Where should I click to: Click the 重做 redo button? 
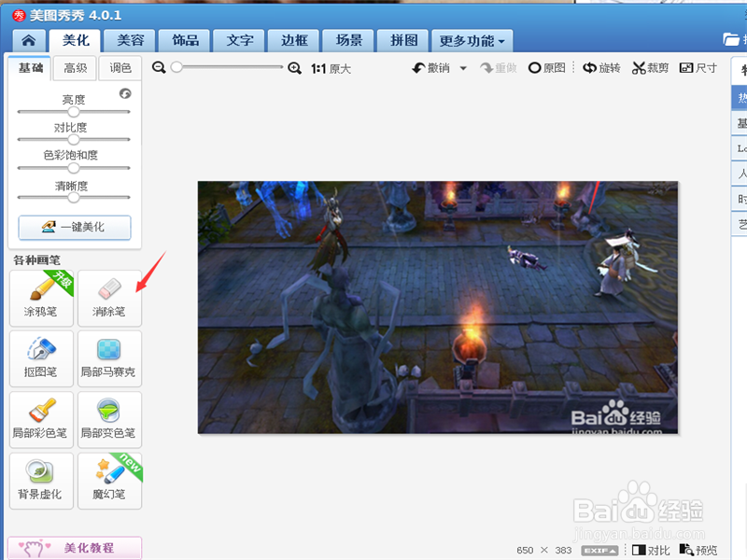499,68
